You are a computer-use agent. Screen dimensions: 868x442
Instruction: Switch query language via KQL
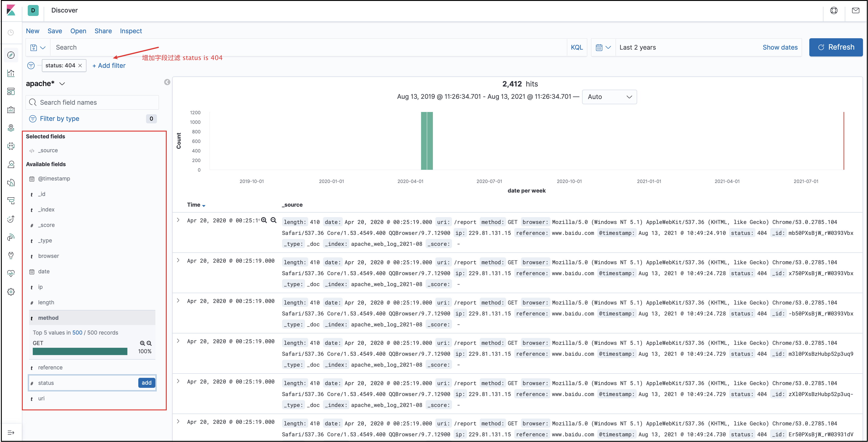coord(577,48)
